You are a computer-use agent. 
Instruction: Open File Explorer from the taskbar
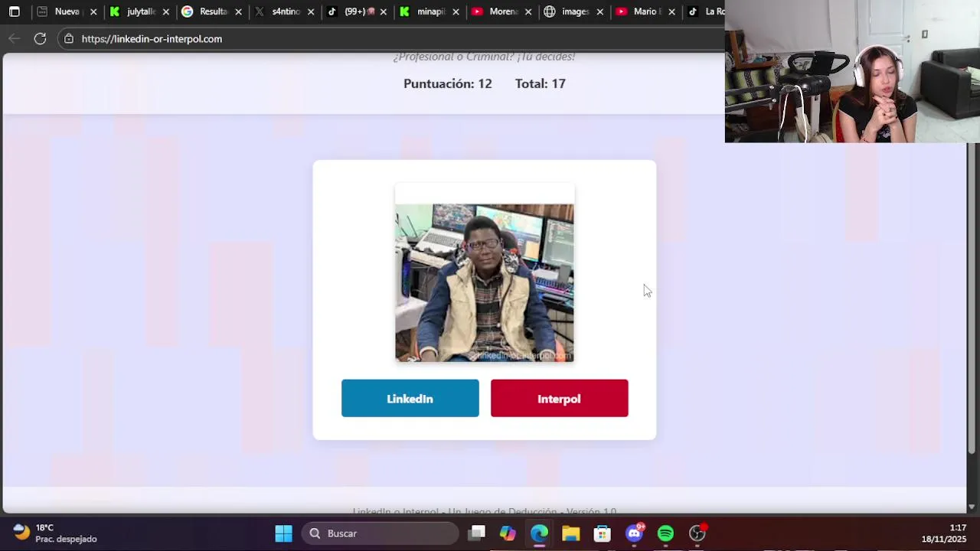tap(570, 533)
